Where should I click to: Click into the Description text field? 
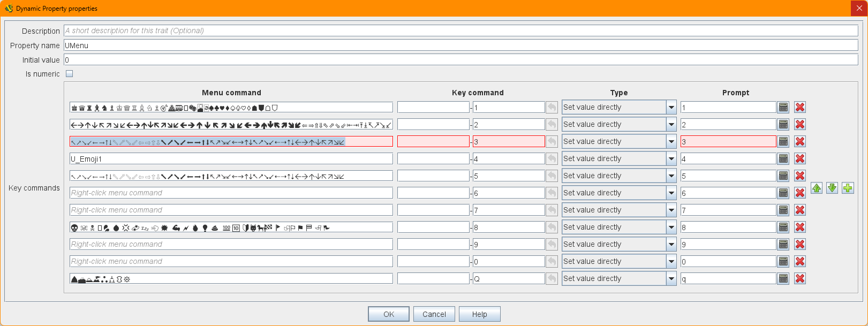pyautogui.click(x=461, y=31)
